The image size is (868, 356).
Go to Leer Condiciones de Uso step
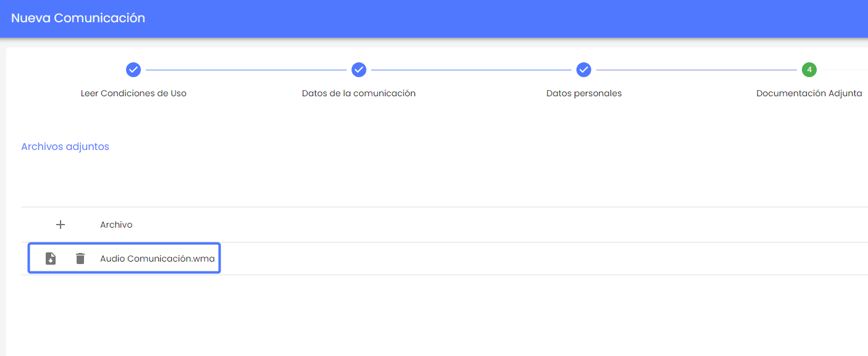133,94
